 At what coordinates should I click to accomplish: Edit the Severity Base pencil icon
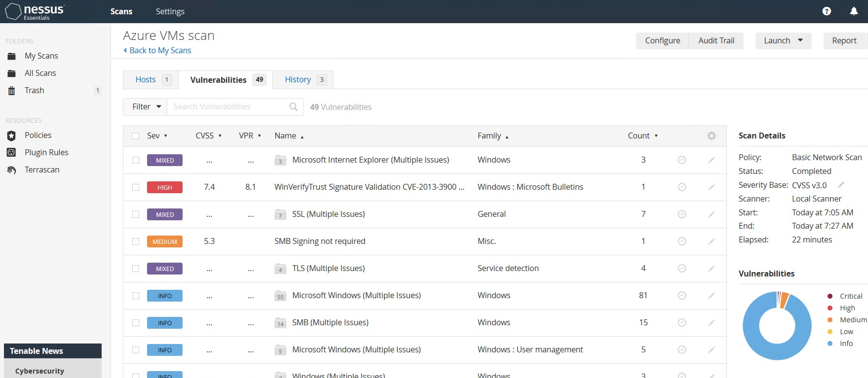(x=841, y=185)
